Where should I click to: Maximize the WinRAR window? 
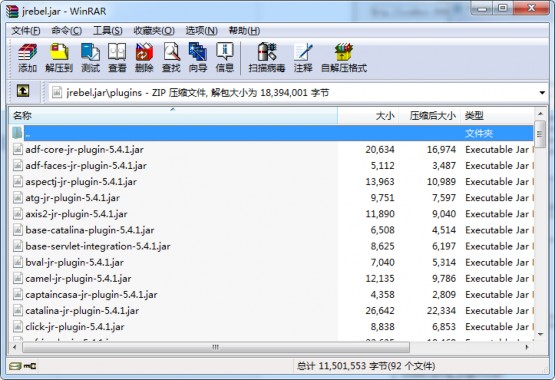coord(503,8)
